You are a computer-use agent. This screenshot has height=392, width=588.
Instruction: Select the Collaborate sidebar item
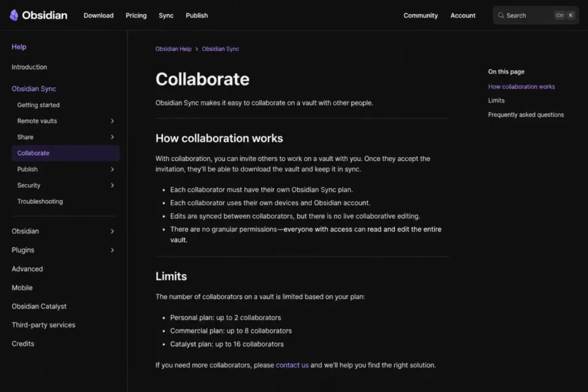[x=65, y=153]
